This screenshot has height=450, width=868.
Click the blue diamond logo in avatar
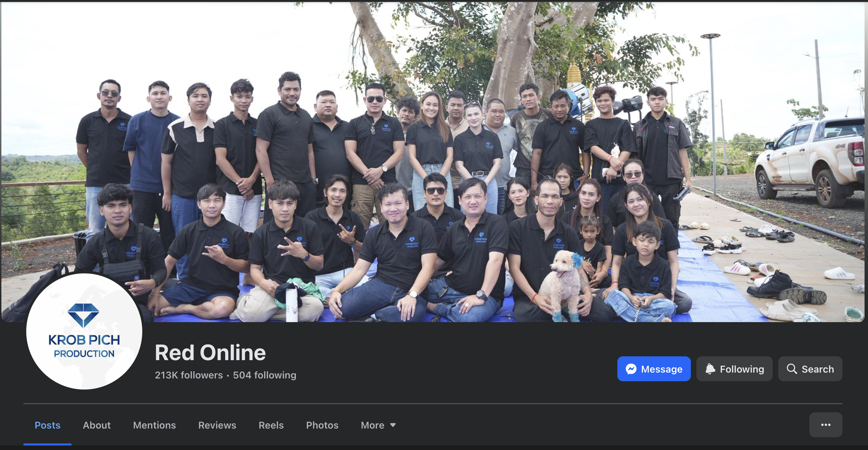(84, 315)
